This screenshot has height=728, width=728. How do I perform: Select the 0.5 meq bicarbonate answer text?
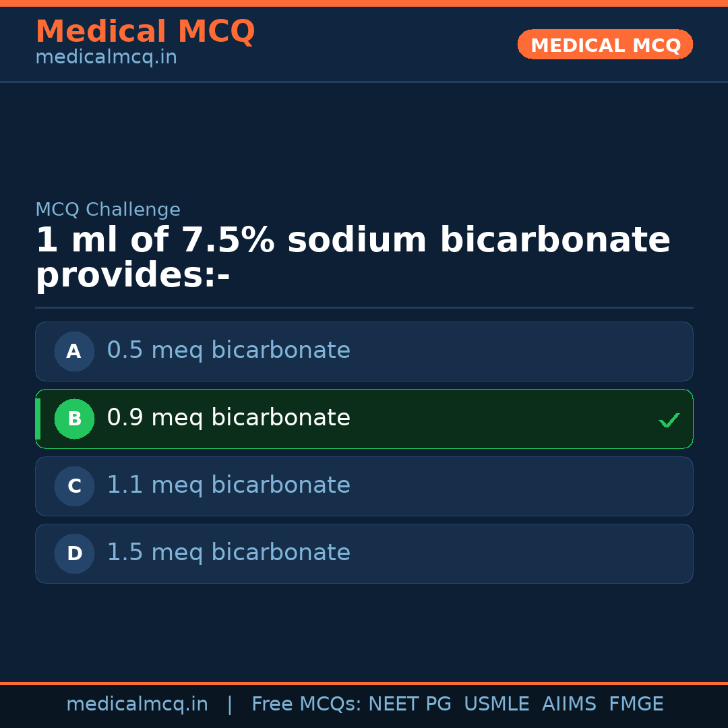tap(229, 351)
